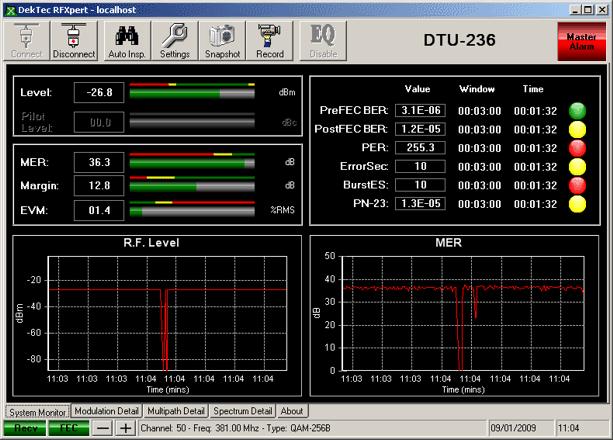
Task: Click the green FEC status indicator
Action: 68,428
